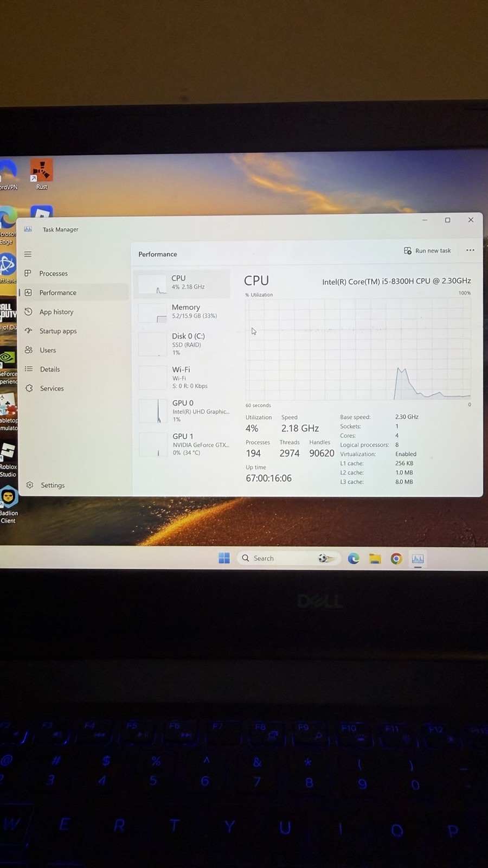Open the Battle.net desktop icon

pos(7,269)
